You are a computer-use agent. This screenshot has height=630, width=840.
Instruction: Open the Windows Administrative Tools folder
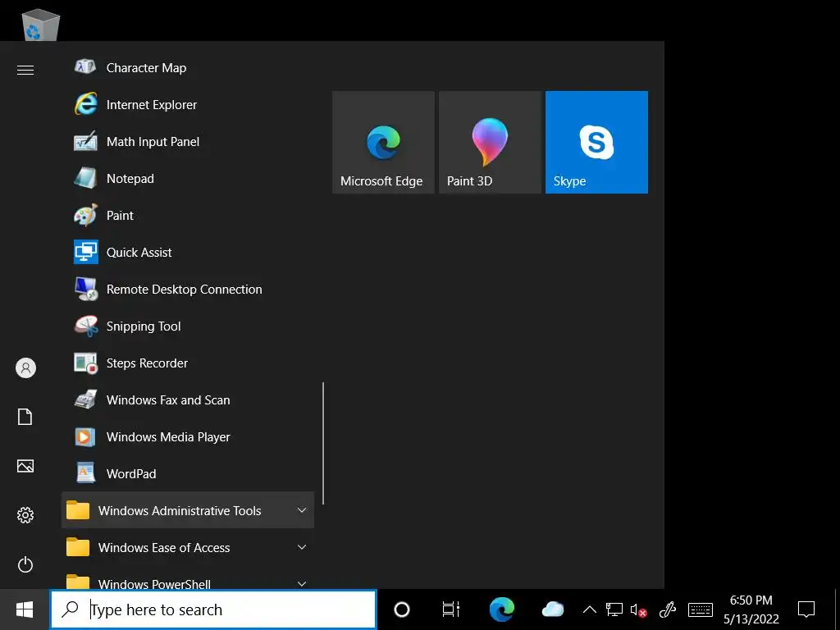tap(188, 510)
